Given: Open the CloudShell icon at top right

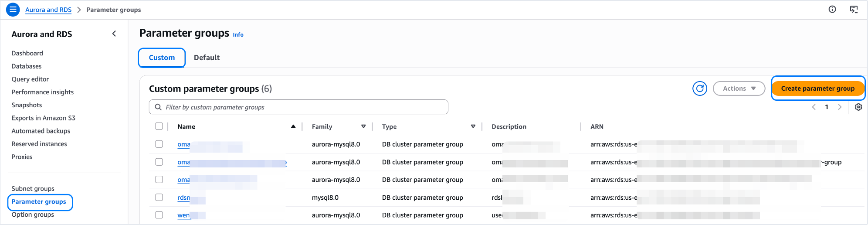Looking at the screenshot, I should coord(854,10).
